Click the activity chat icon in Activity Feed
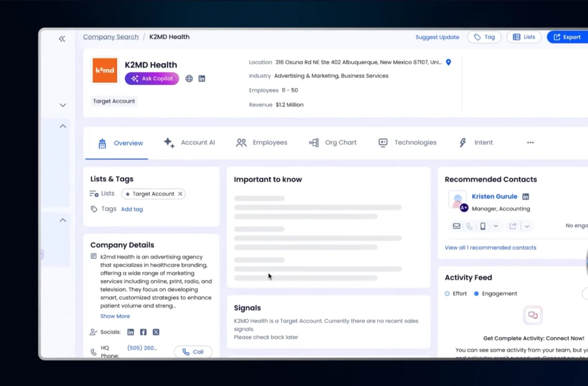Image resolution: width=588 pixels, height=386 pixels. click(533, 315)
